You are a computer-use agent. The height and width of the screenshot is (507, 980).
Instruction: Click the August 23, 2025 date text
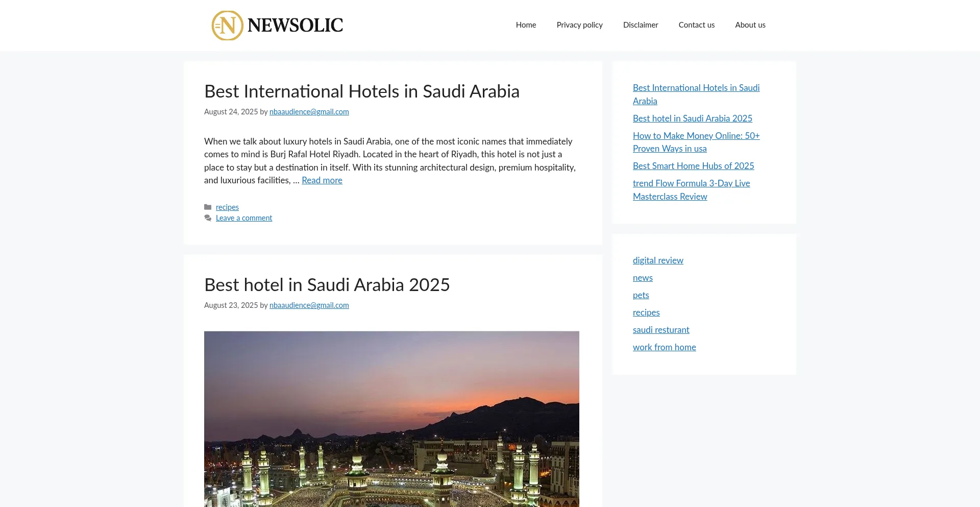pos(231,305)
